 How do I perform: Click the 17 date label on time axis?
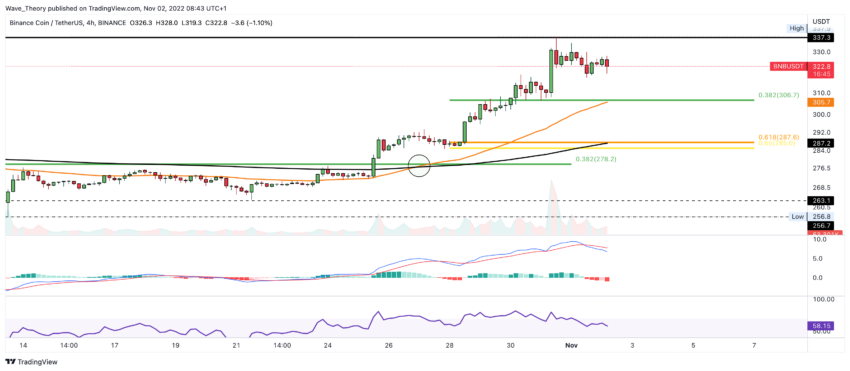(x=114, y=345)
